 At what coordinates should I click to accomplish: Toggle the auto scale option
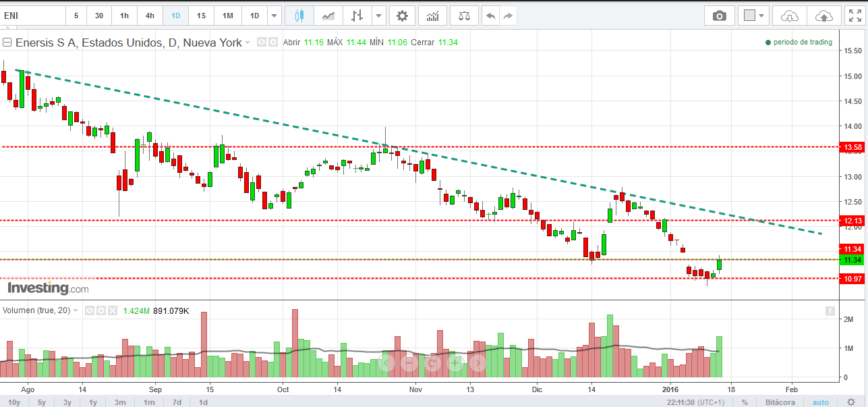pyautogui.click(x=821, y=402)
